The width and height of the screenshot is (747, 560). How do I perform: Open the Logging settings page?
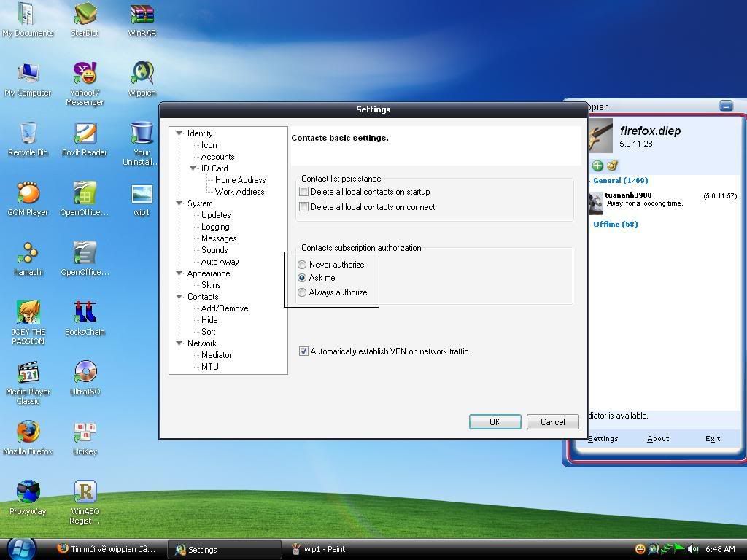pyautogui.click(x=215, y=227)
